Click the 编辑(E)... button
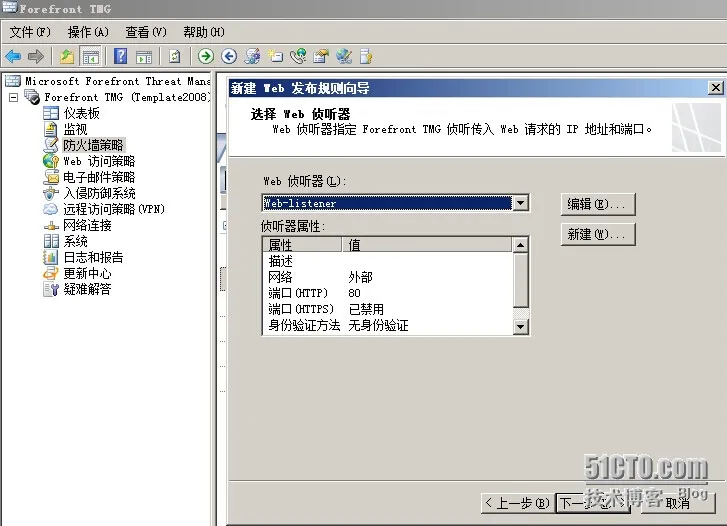 click(x=598, y=204)
